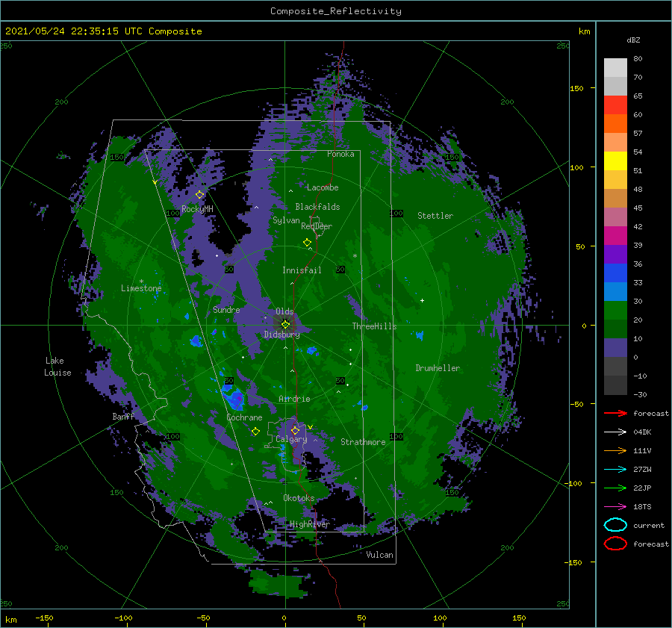Click the yellow diamond marker near Cochrane
The width and height of the screenshot is (672, 628).
click(x=255, y=431)
